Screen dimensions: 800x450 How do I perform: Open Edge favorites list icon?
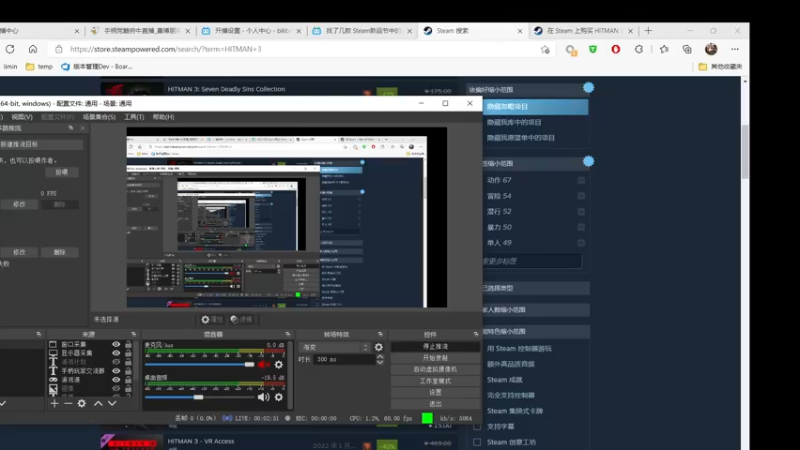664,49
